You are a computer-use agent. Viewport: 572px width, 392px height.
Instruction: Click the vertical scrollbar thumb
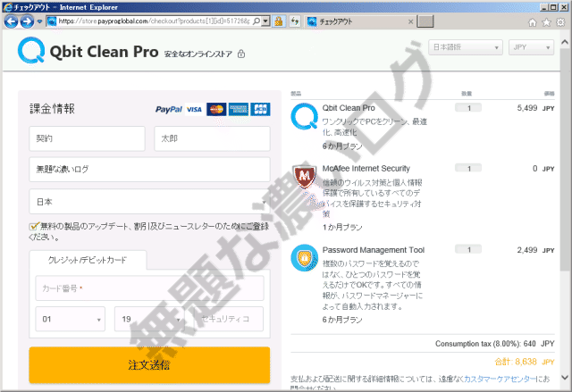tap(565, 158)
